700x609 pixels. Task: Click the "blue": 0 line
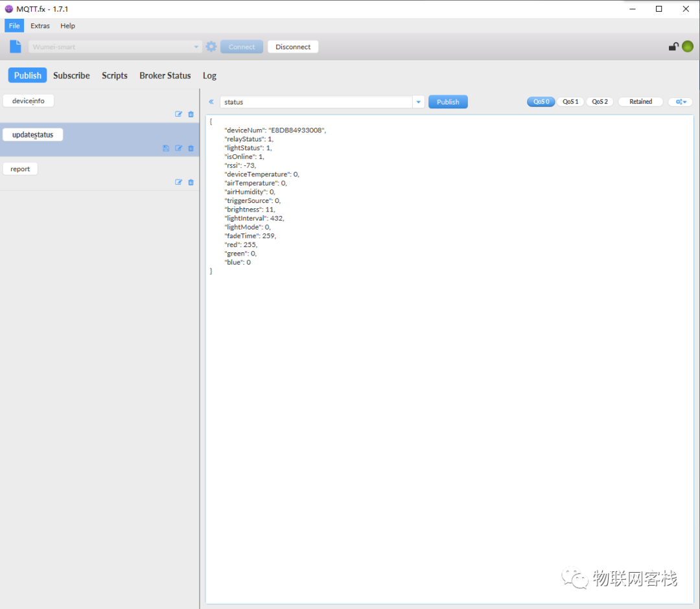coord(237,262)
